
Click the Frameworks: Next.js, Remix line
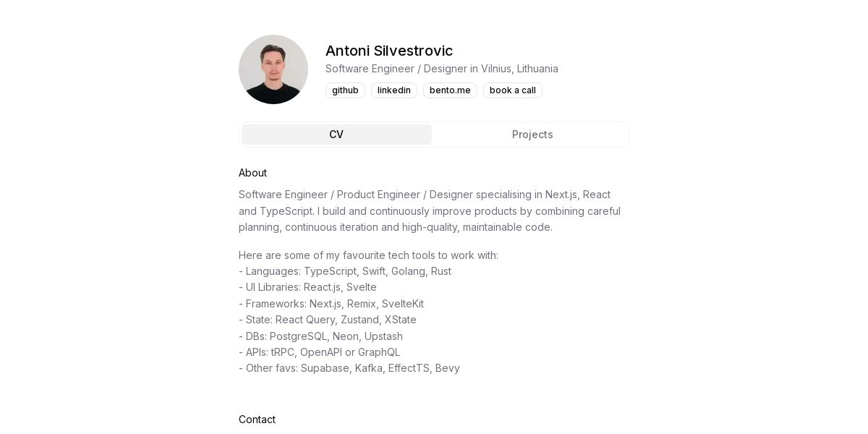coord(331,304)
